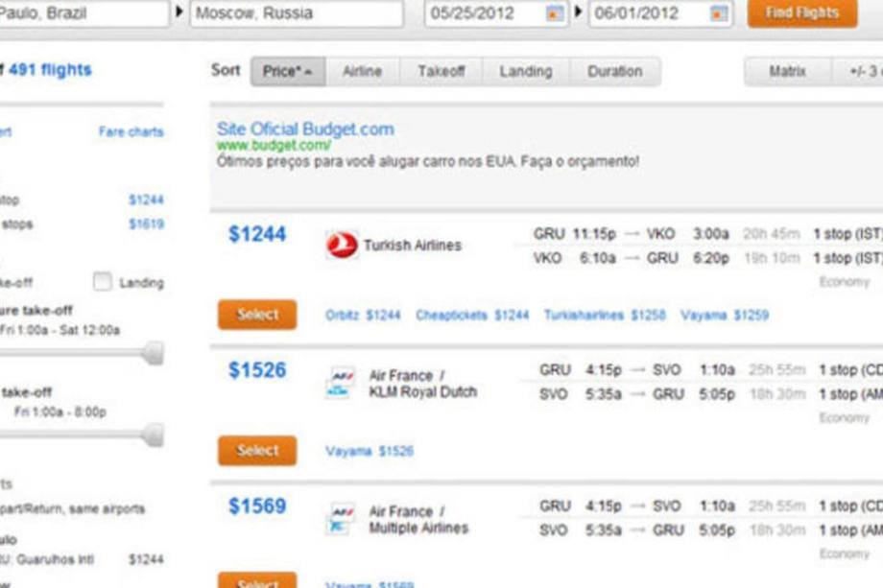This screenshot has height=588, width=883.
Task: Click the Turkish Airlines carrier name
Action: point(412,246)
